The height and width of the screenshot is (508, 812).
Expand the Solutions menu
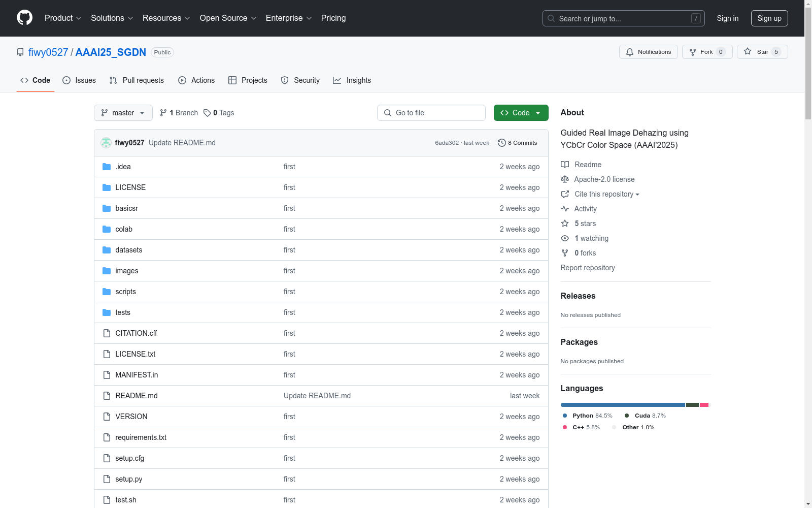click(112, 18)
